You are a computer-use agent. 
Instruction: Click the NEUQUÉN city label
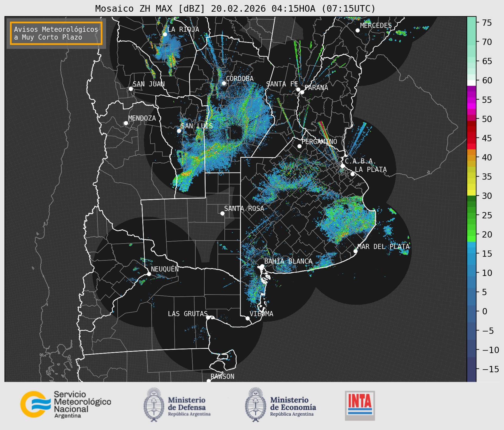click(x=165, y=269)
